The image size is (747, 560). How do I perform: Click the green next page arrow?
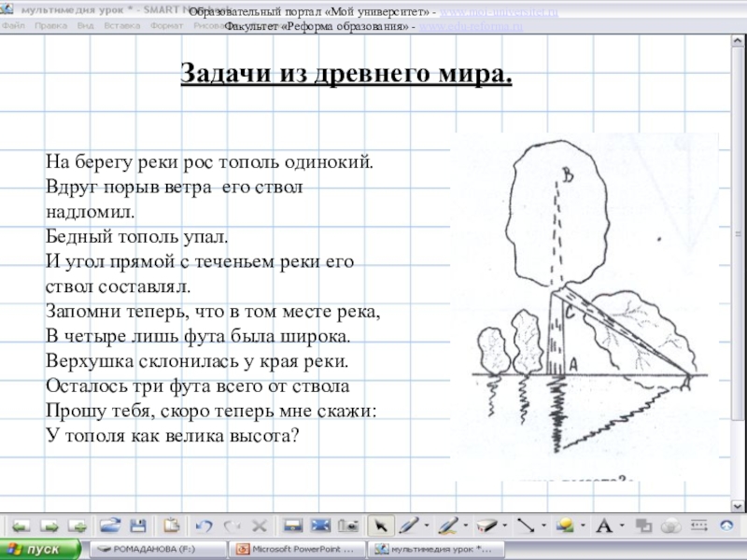point(49,525)
